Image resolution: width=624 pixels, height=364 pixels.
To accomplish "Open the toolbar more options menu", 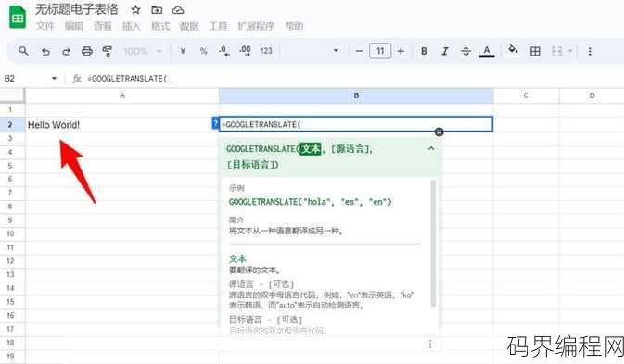I will [x=590, y=51].
